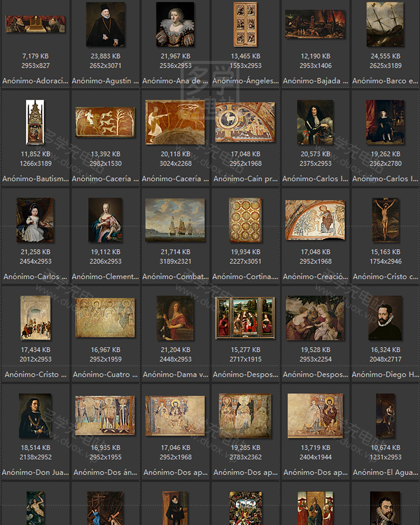Choose the Anónimo-Cortina golden pattern thumbnail
The height and width of the screenshot is (525, 420).
tap(245, 220)
